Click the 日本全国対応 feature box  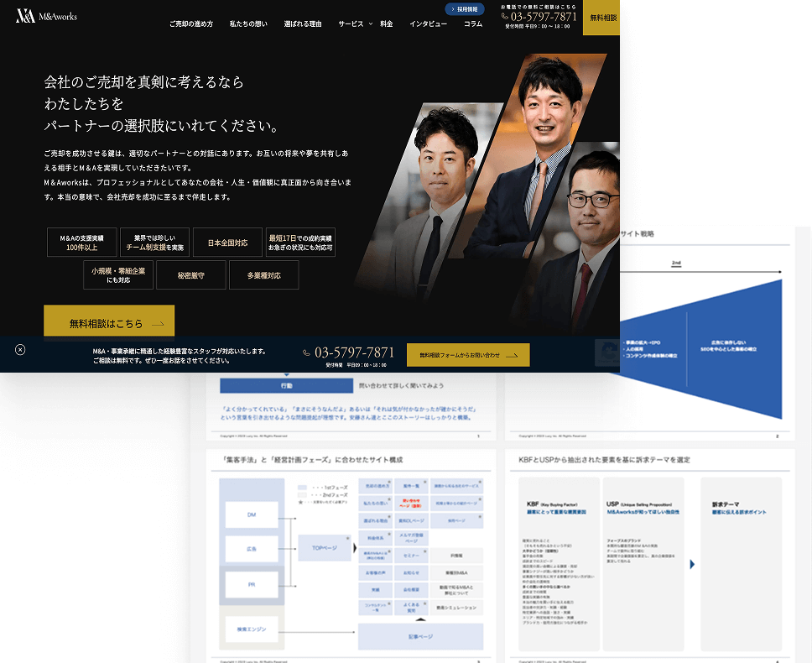coord(227,243)
